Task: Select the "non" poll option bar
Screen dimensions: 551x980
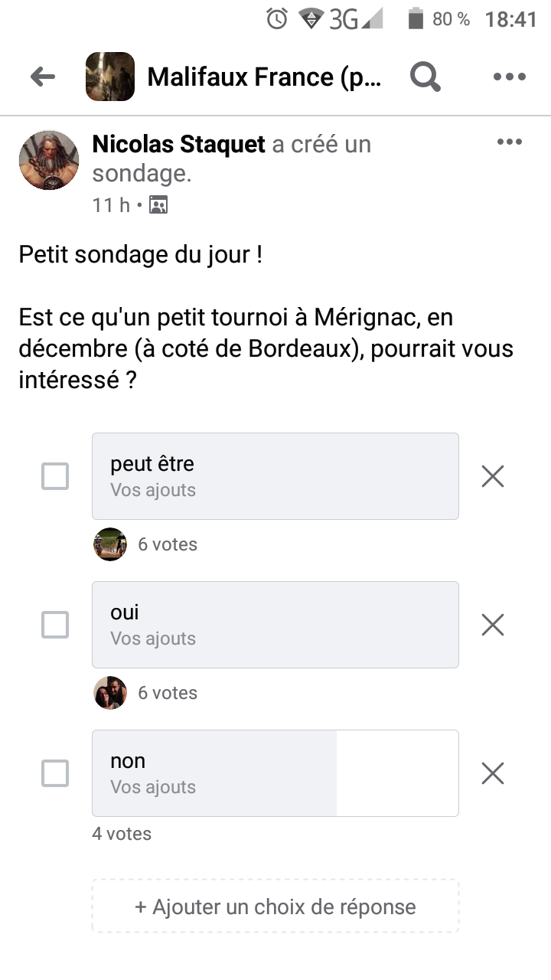Action: click(275, 773)
